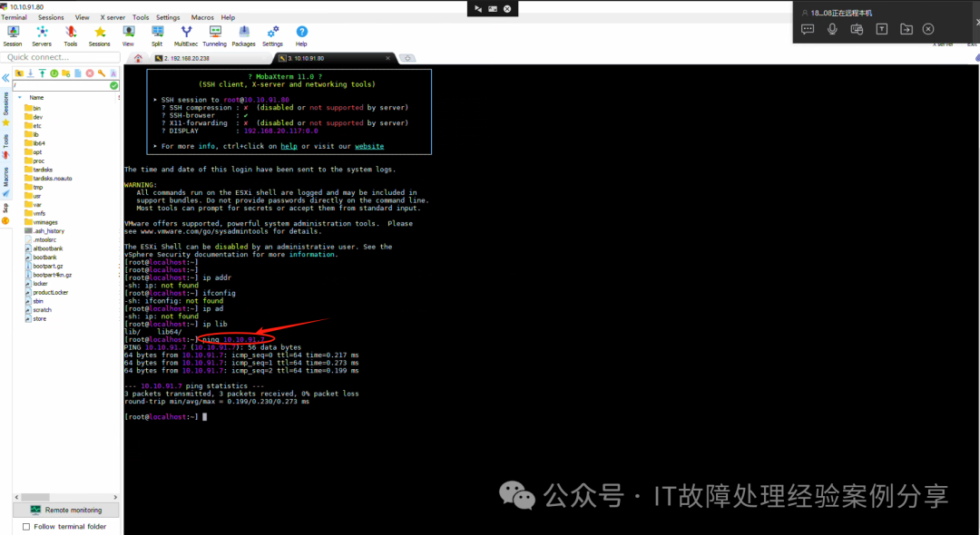Viewport: 980px width, 535px height.
Task: Open the Tools menu
Action: coord(141,17)
